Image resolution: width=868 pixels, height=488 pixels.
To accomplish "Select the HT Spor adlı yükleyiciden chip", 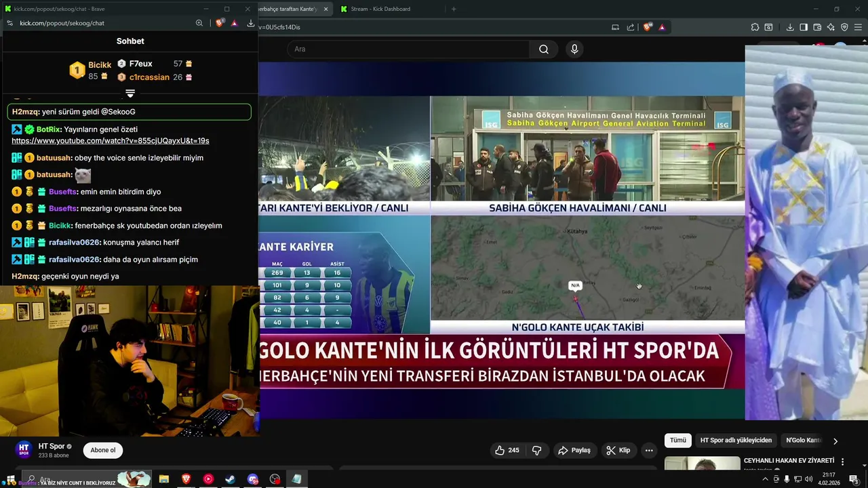I will pos(736,441).
